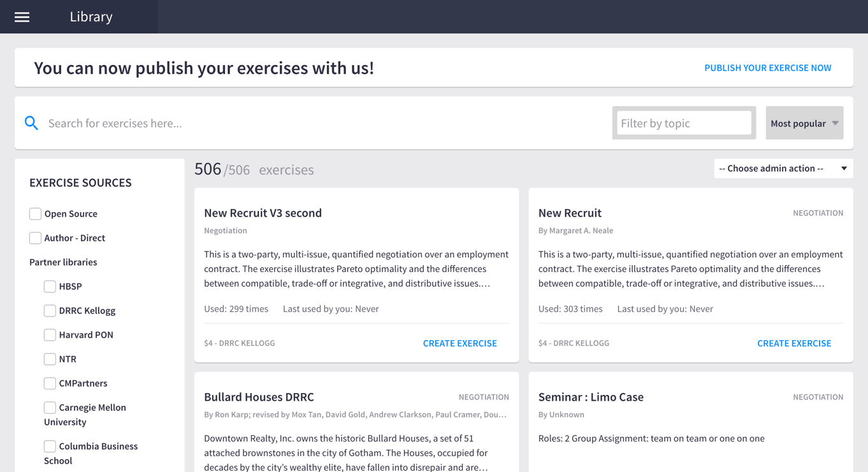Viewport: 868px width, 472px height.
Task: Open the hamburger navigation menu
Action: 22,17
